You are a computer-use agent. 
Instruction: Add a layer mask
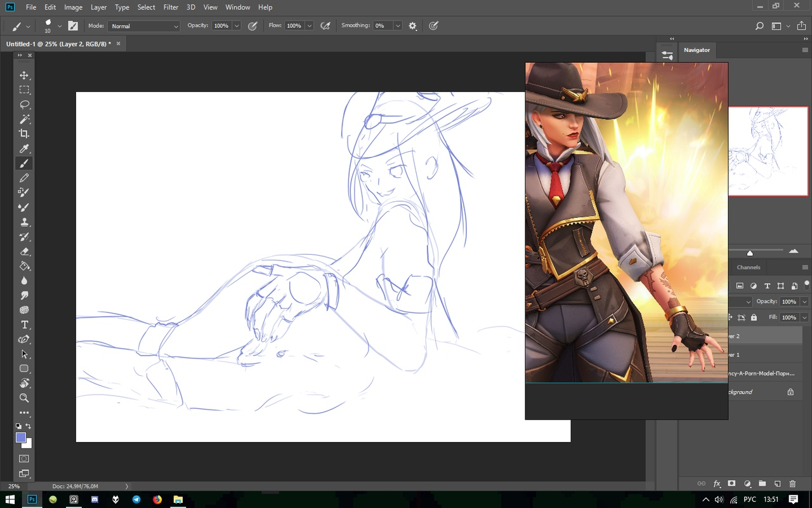[731, 484]
